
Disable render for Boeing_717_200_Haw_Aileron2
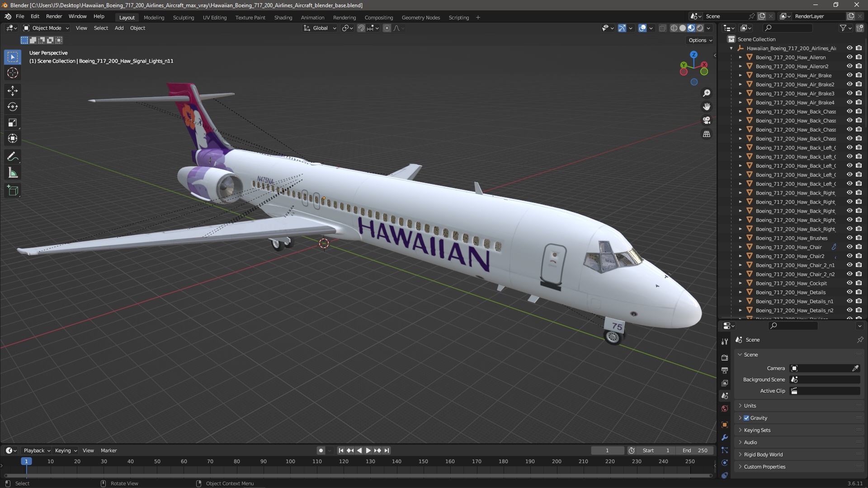tap(859, 66)
